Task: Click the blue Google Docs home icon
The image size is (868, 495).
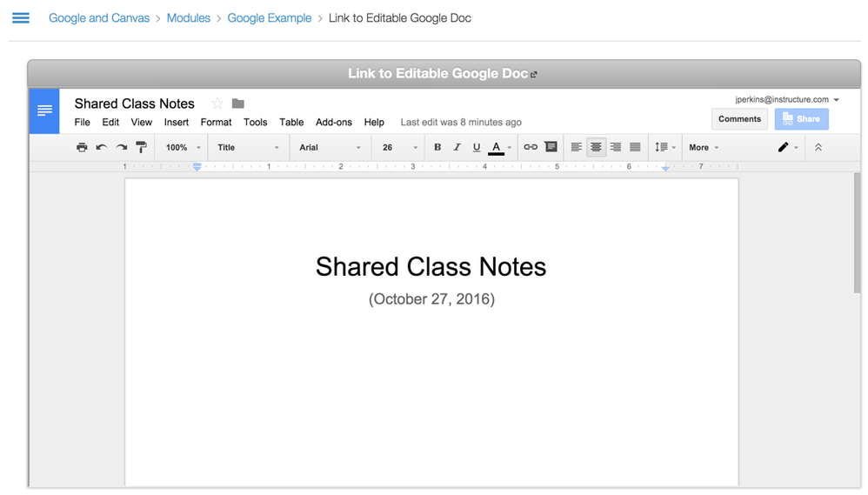Action: click(44, 110)
